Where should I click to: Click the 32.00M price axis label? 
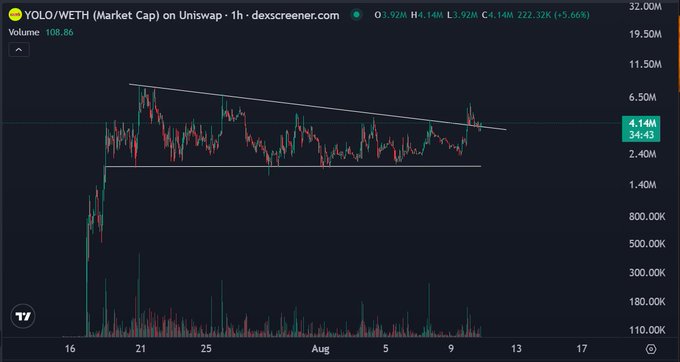(x=645, y=6)
